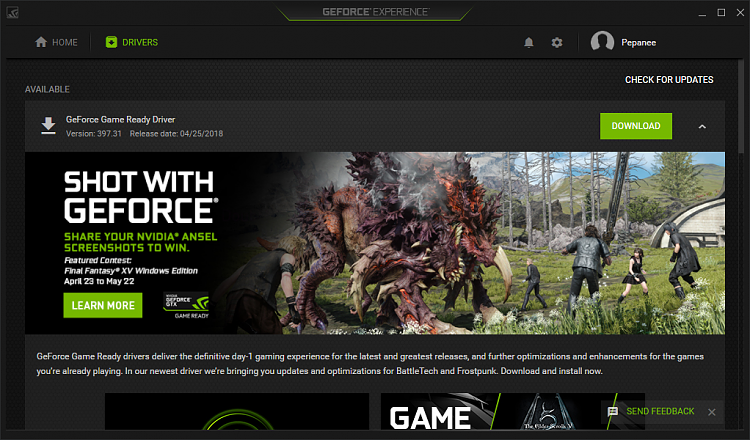
Task: Open the green-circle thumbnail card
Action: click(x=237, y=411)
